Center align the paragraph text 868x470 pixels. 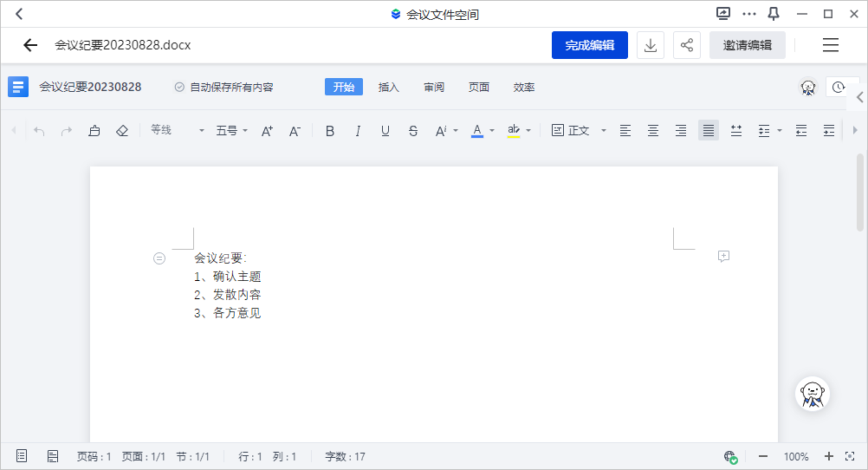[653, 131]
